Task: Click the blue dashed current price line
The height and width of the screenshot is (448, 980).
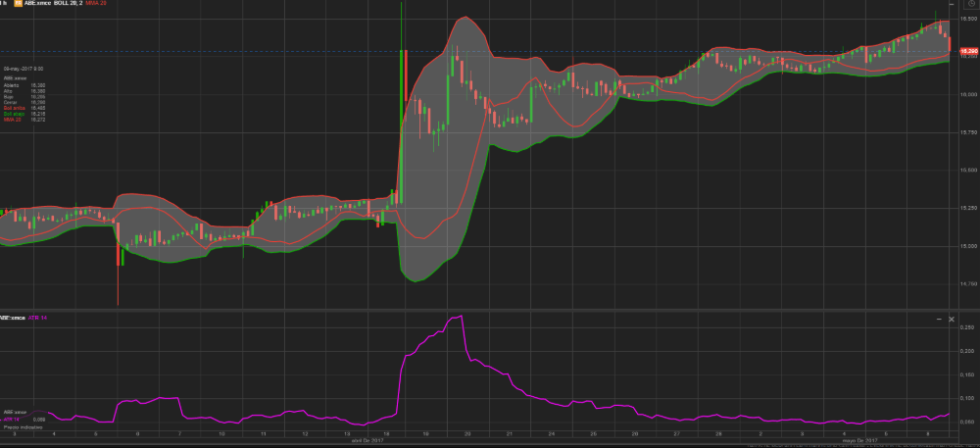Action: click(196, 51)
